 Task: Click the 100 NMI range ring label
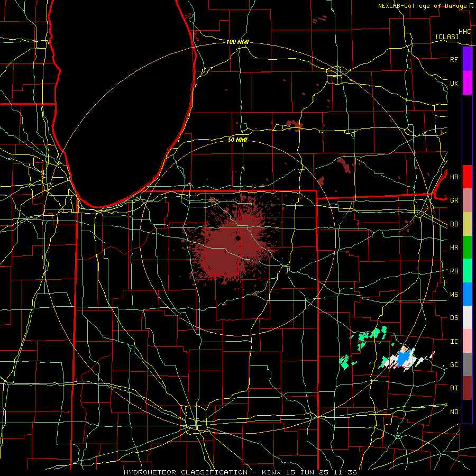click(x=237, y=42)
